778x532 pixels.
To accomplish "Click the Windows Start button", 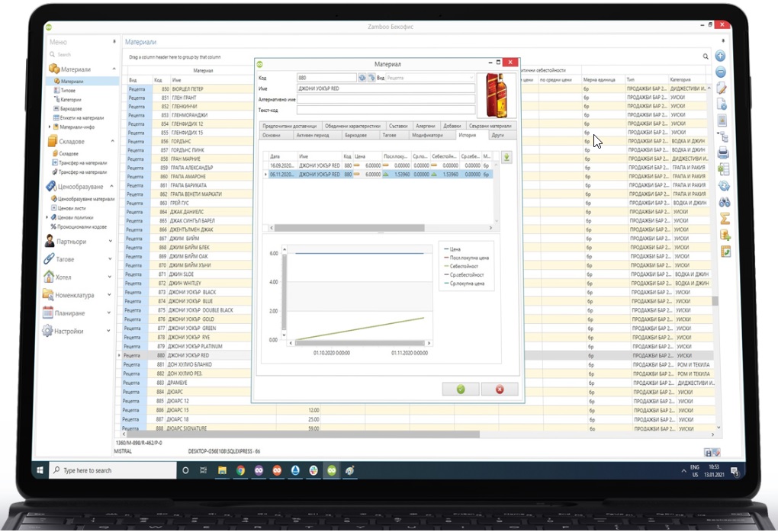I will 40,470.
